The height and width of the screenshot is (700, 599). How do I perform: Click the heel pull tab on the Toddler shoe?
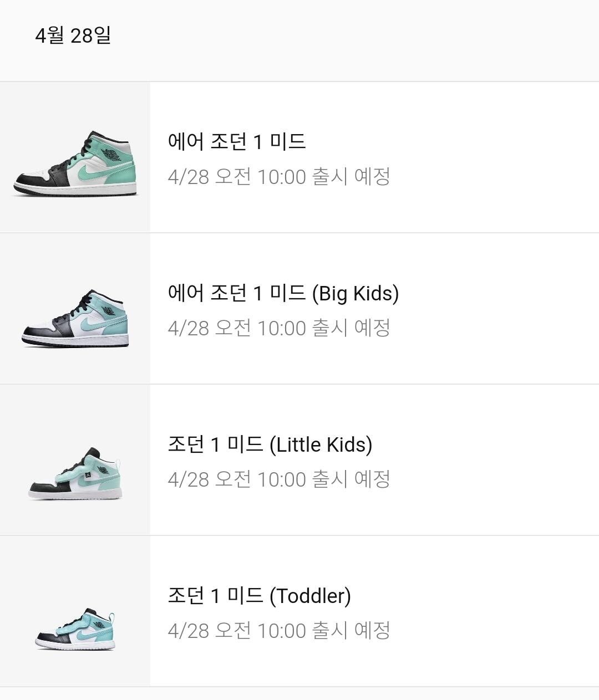click(112, 617)
